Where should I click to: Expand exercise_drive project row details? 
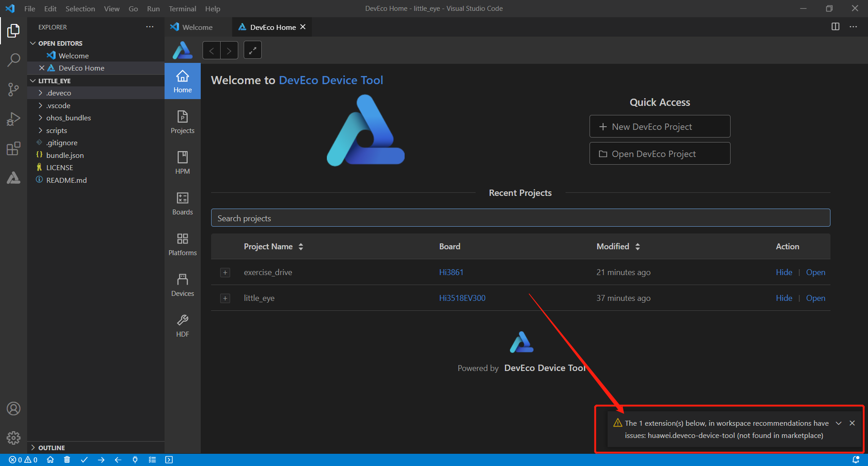(x=225, y=272)
